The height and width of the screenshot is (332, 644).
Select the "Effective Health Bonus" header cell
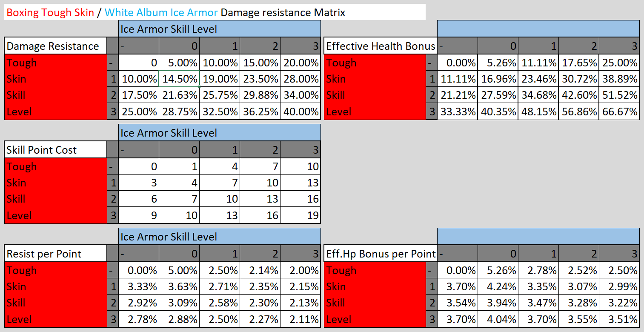tap(381, 46)
